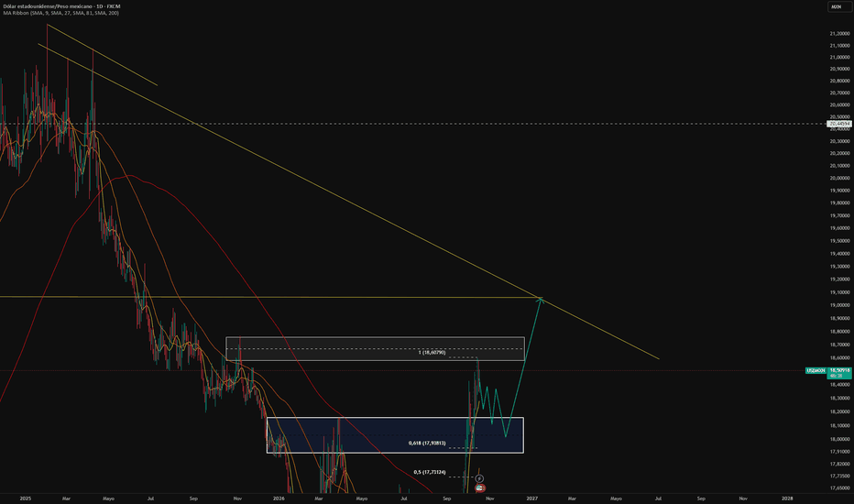Click the Dólar estadounidense/Peso mexicano chart title

(61, 6)
